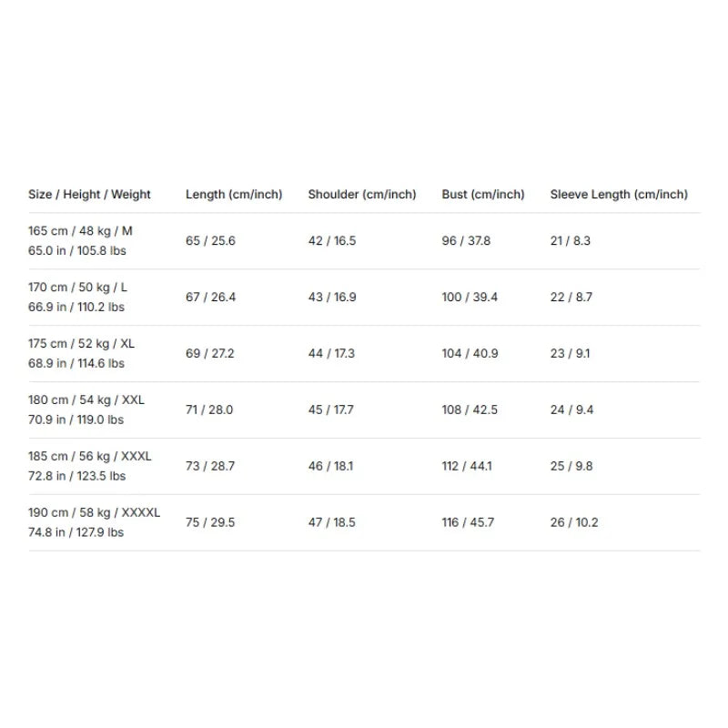
Task: Click the Size / Height / Weight column header
Action: click(x=89, y=194)
